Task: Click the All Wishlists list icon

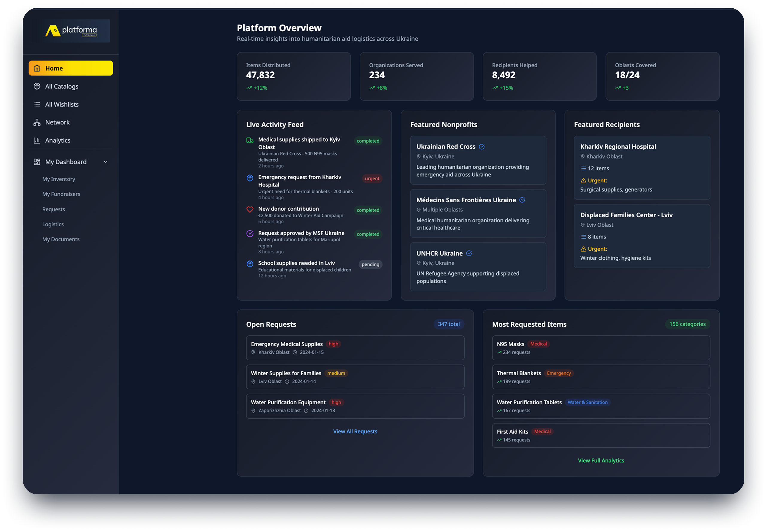Action: click(x=37, y=104)
